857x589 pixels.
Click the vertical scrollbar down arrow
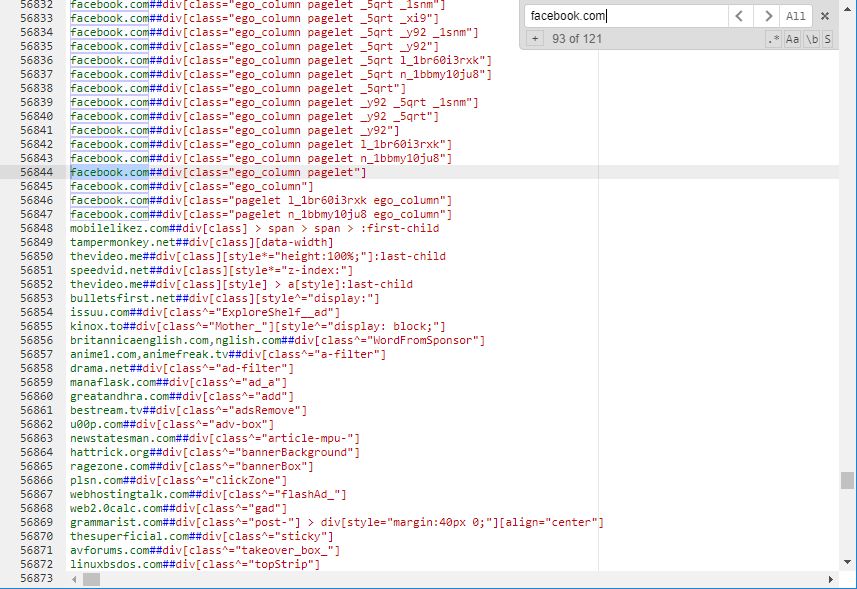[x=847, y=564]
